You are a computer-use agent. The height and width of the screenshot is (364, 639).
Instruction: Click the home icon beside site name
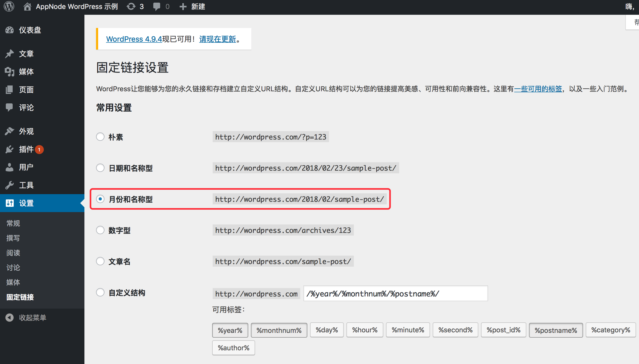27,6
